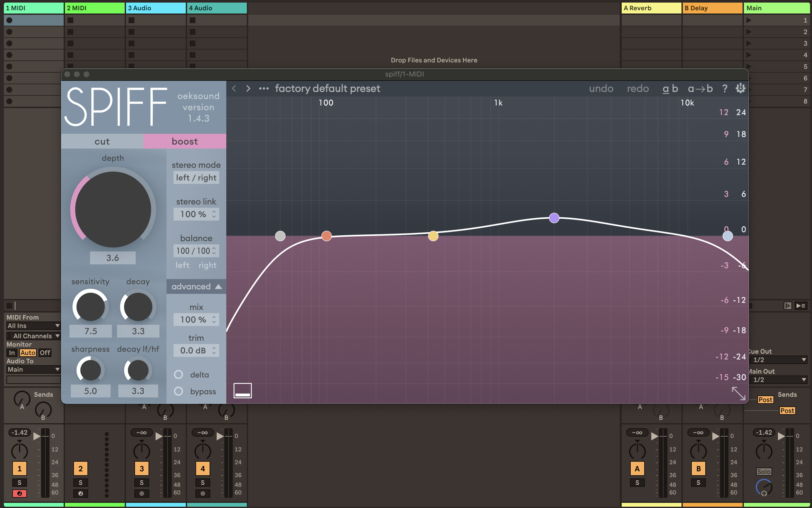This screenshot has height=508, width=812.
Task: Toggle the spectrum display icon
Action: 242,391
